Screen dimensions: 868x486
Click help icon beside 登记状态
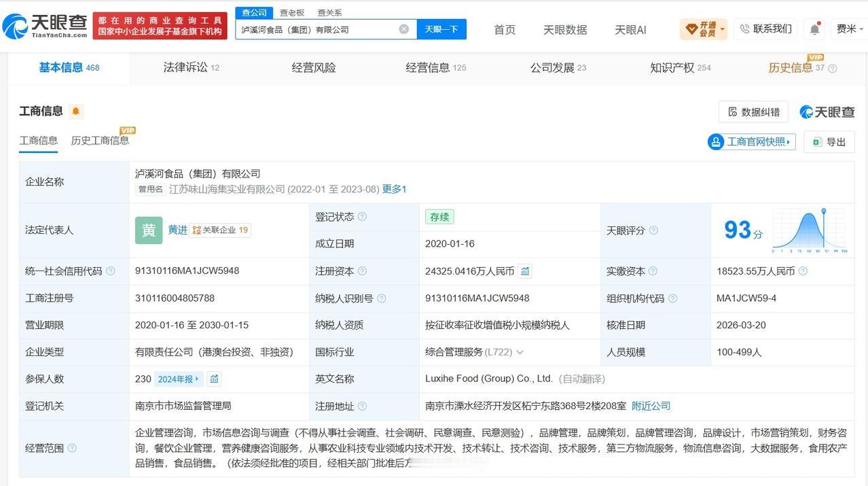click(362, 217)
